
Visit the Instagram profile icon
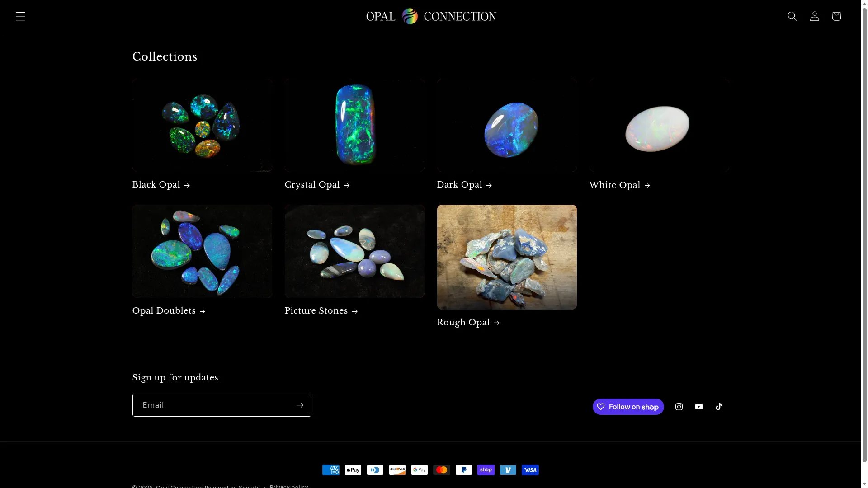point(679,407)
